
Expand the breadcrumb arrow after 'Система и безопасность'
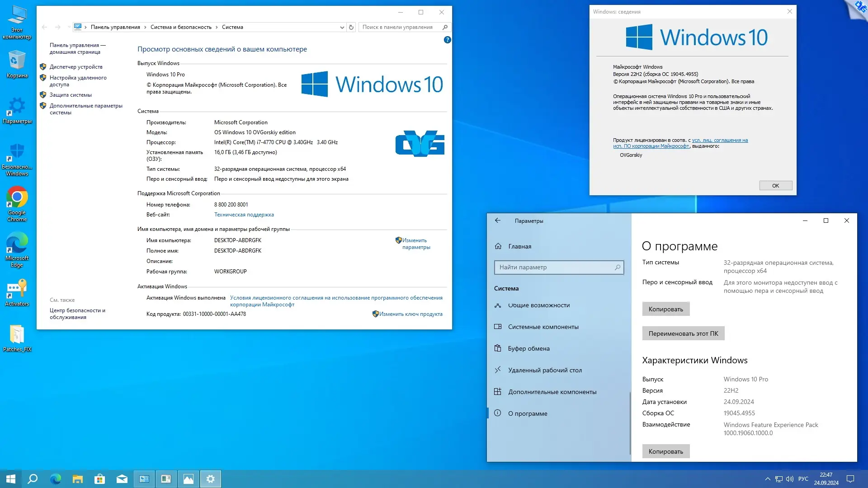tap(217, 27)
